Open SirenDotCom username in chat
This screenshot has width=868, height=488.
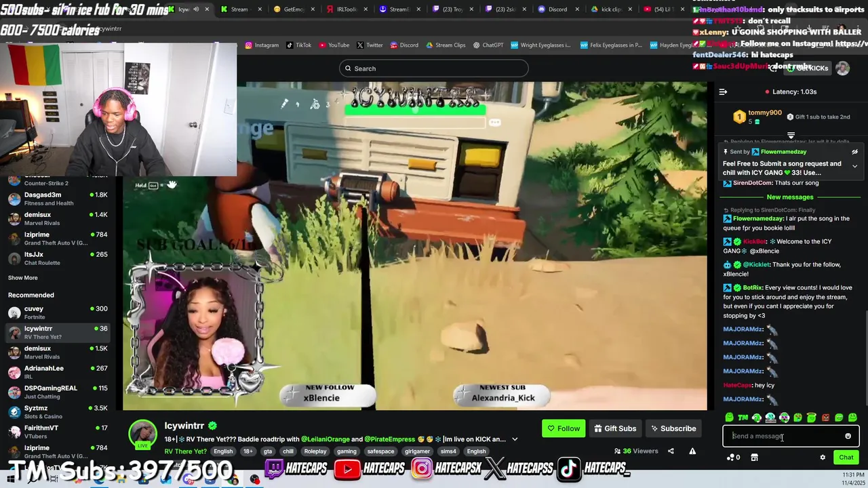753,183
